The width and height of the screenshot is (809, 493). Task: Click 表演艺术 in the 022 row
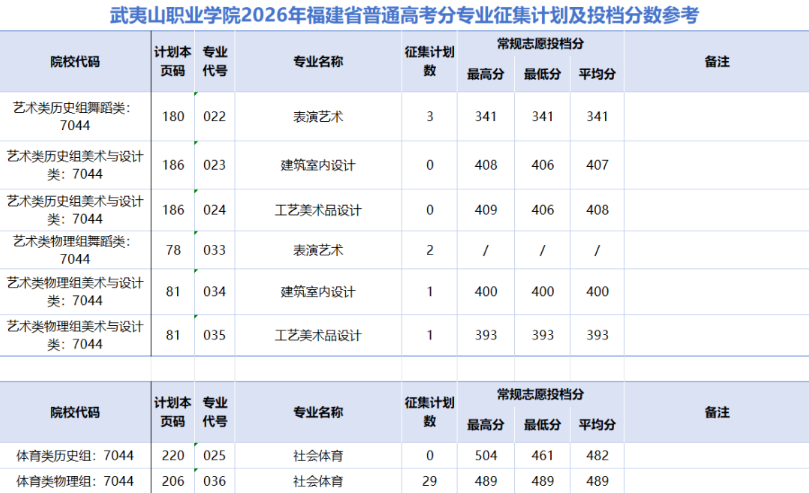pos(318,117)
